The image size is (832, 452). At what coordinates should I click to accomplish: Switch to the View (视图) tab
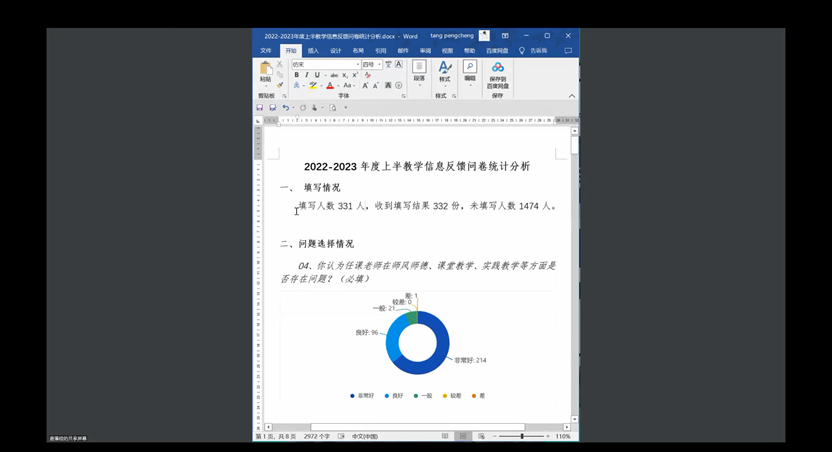click(447, 50)
